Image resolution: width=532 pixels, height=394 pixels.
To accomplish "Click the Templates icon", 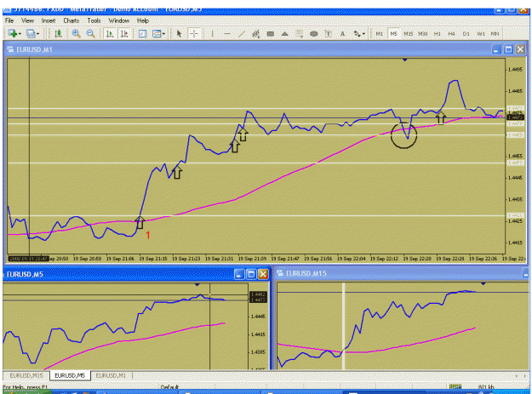I will tap(157, 33).
